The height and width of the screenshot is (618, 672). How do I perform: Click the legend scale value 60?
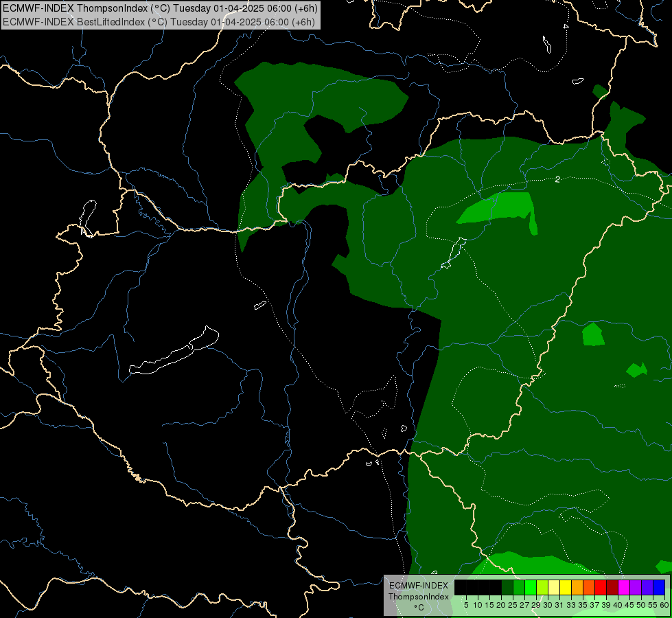pos(664,605)
